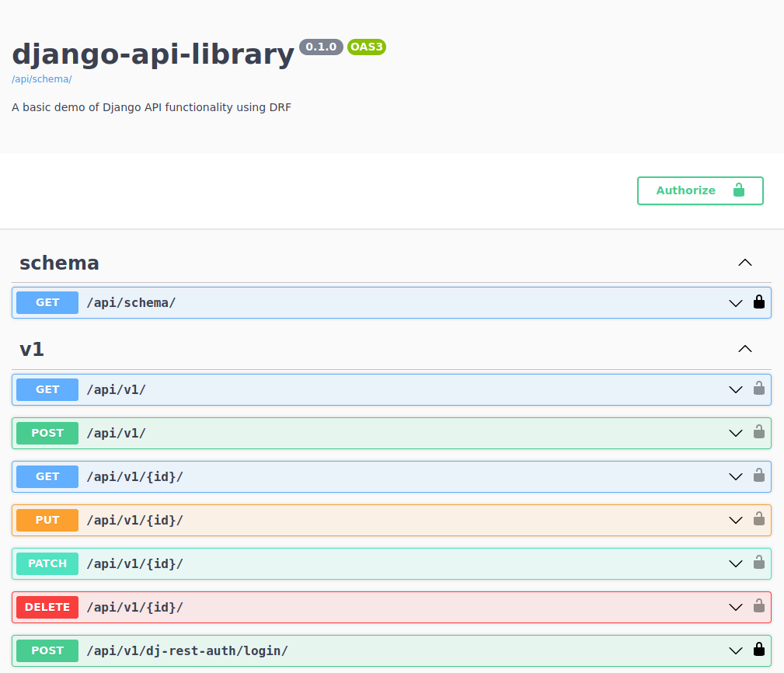The image size is (784, 673).
Task: Click the GET badge for /api/schema/
Action: coord(47,302)
